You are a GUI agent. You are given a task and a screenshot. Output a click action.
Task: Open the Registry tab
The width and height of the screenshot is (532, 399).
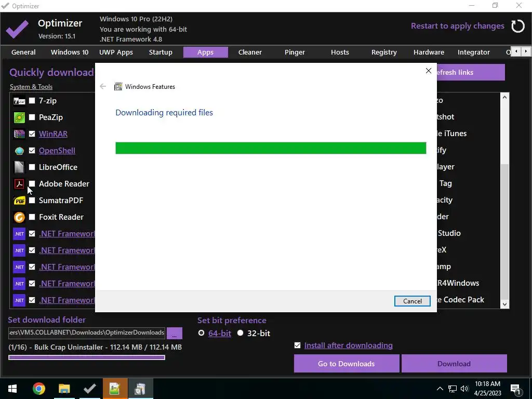[x=384, y=52]
